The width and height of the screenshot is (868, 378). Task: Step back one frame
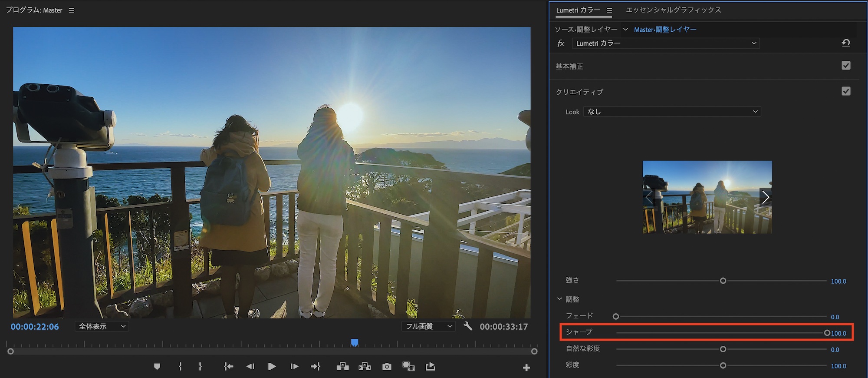(250, 367)
